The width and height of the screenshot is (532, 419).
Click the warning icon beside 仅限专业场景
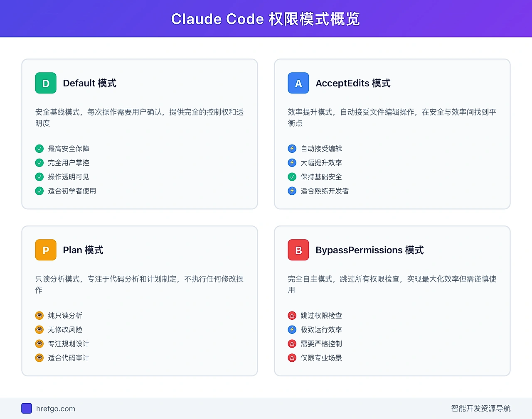click(292, 358)
